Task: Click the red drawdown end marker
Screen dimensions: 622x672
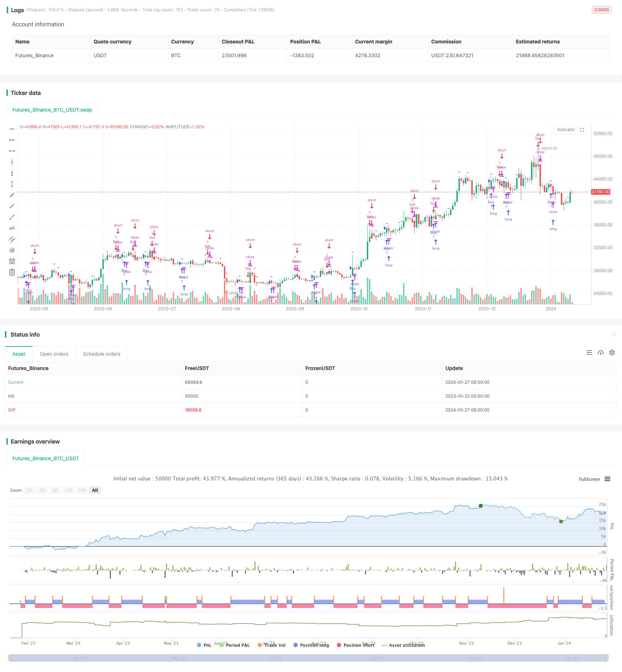Action: click(561, 521)
